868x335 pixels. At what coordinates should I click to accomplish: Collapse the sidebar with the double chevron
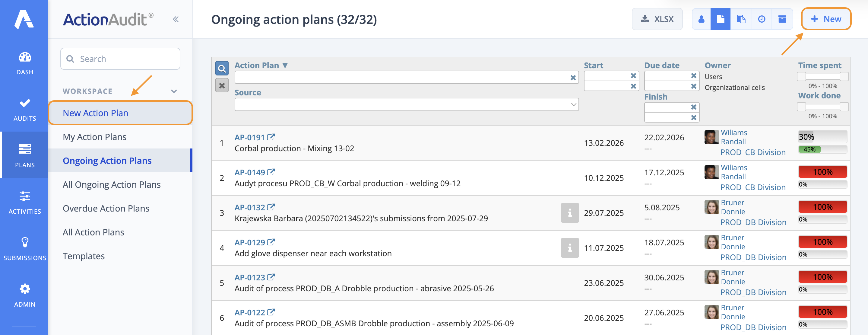point(176,19)
